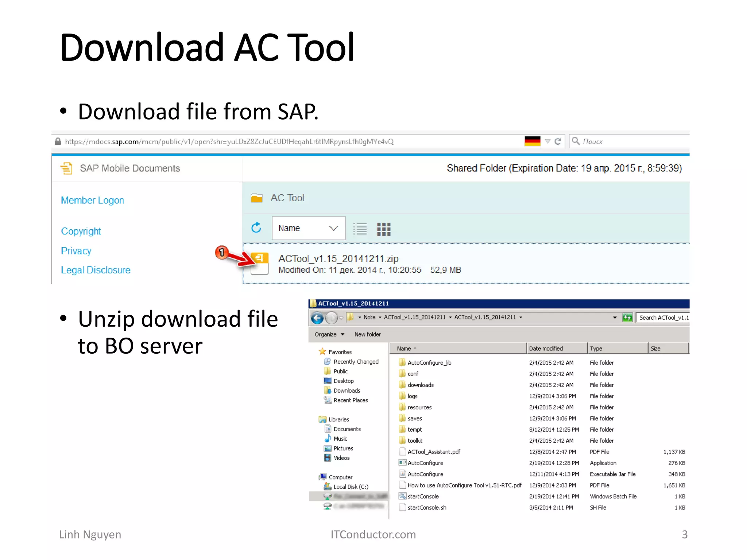Click the magnifier search icon
This screenshot has height=560, width=747.
(x=576, y=141)
